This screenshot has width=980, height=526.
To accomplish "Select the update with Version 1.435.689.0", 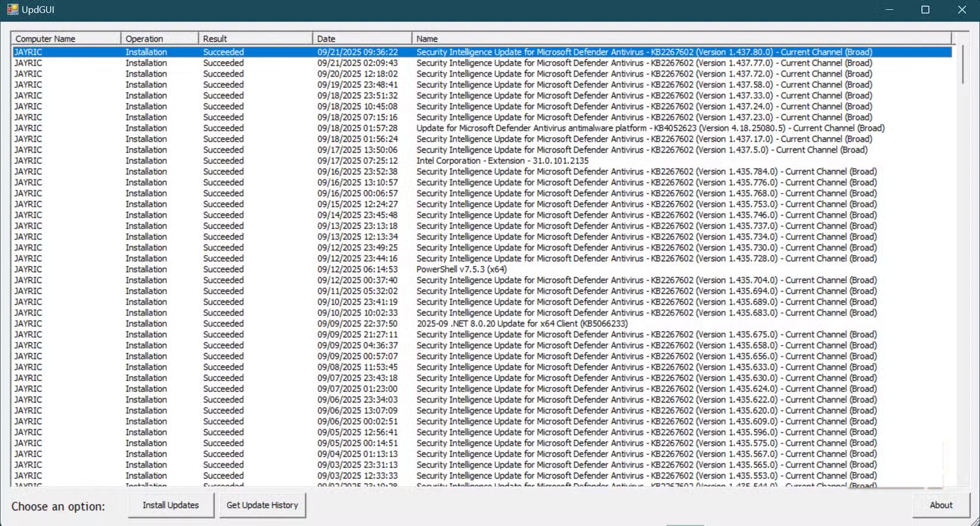I will tap(482, 302).
